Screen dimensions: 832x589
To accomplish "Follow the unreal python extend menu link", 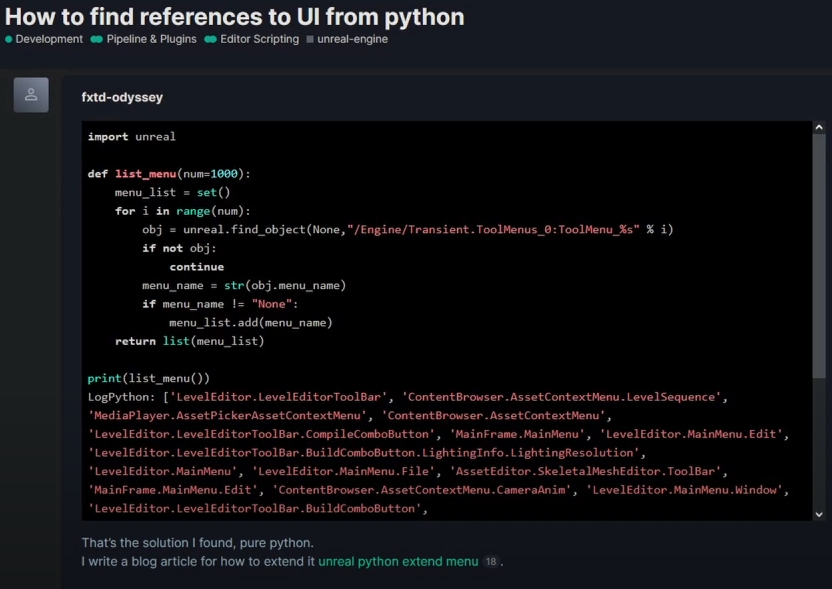I will tap(398, 561).
